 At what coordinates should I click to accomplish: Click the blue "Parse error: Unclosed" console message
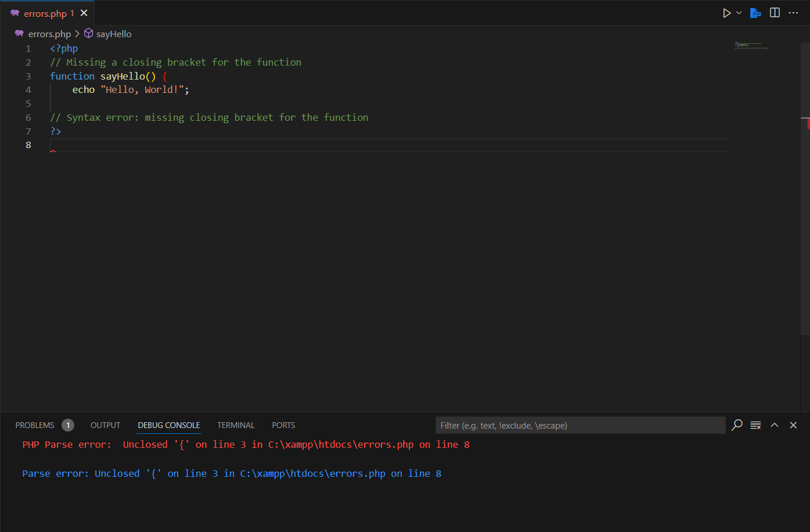232,473
